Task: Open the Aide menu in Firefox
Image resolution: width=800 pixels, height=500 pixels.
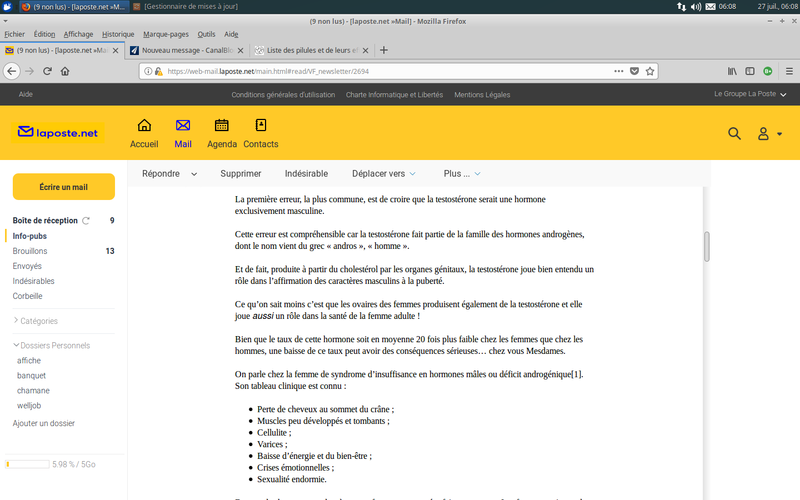Action: pos(231,34)
